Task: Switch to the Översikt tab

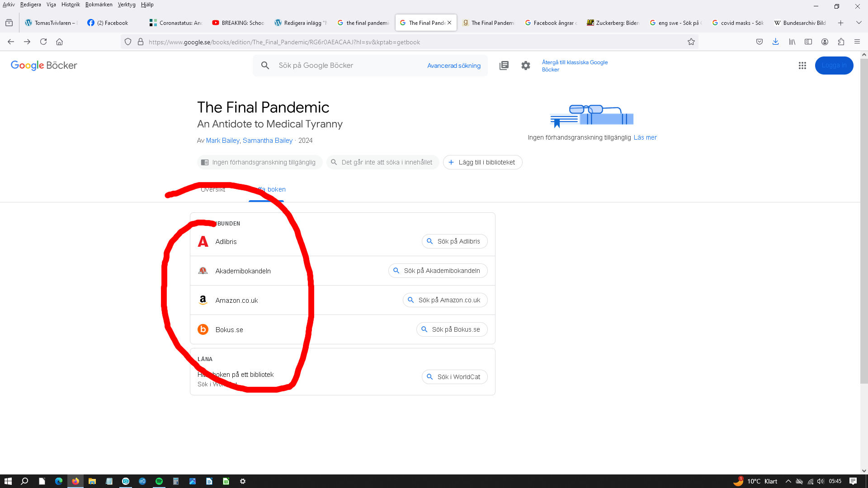Action: 213,189
